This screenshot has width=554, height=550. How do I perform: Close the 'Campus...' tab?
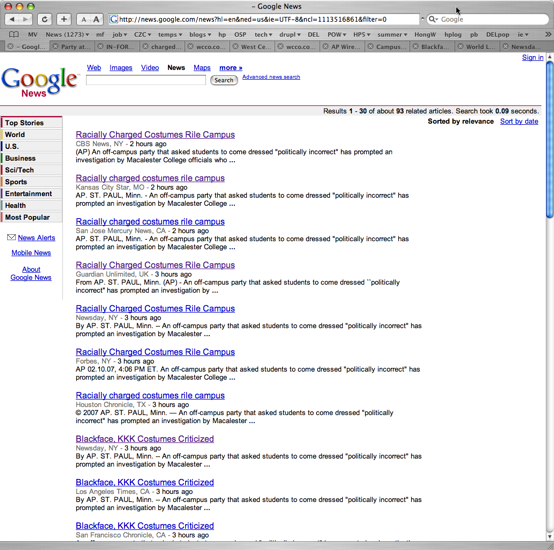[x=370, y=46]
